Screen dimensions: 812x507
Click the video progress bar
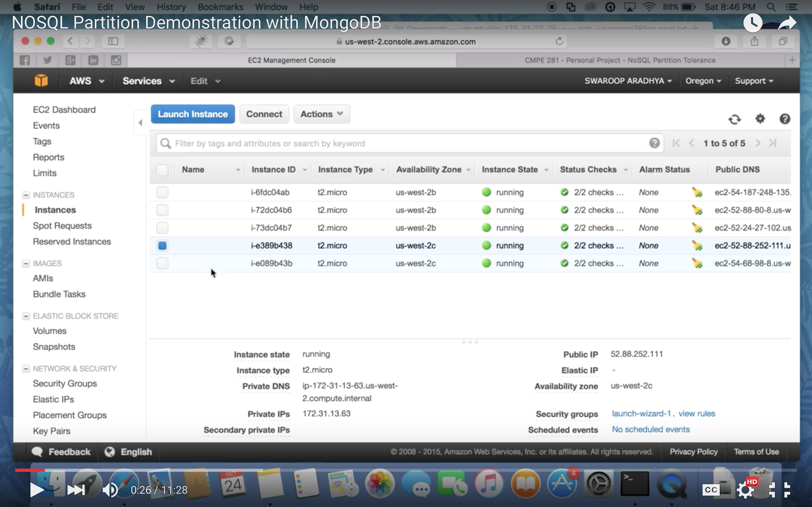(x=403, y=470)
